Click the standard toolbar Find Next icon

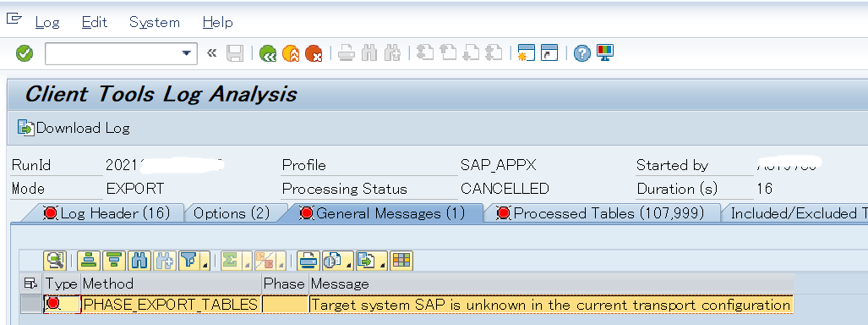pyautogui.click(x=392, y=54)
